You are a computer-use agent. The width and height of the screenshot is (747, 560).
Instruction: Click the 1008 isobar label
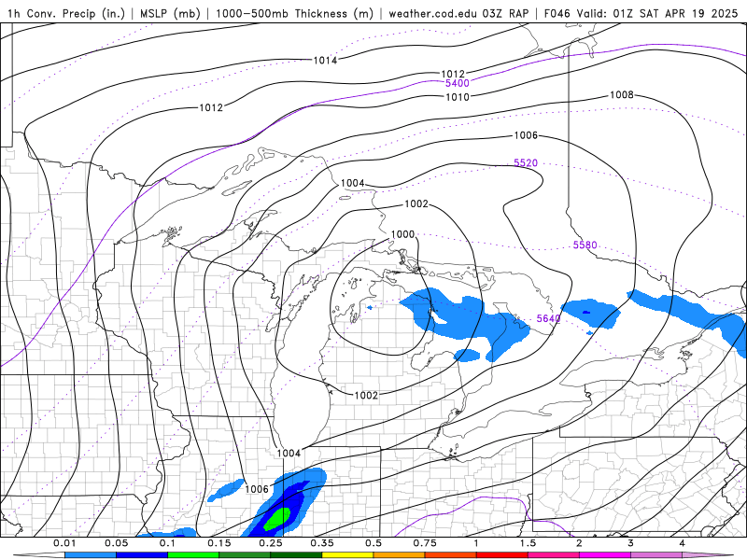(x=622, y=95)
